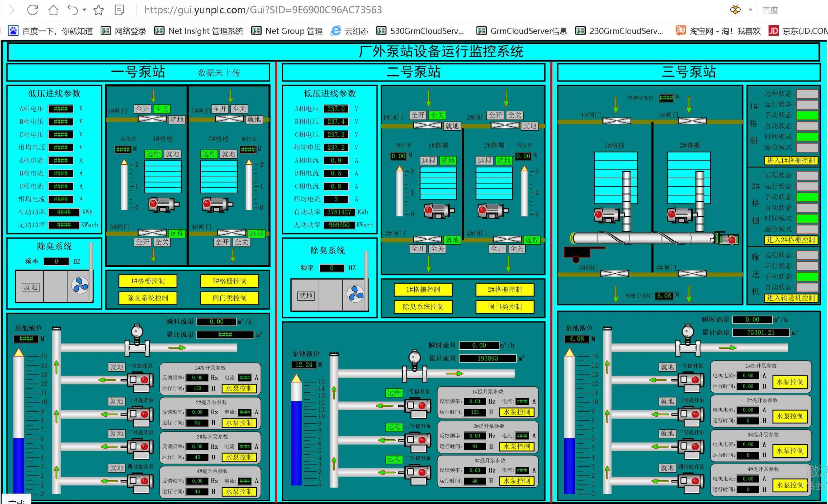Click deodorization fan icon in station one
This screenshot has height=504, width=828.
tap(80, 285)
